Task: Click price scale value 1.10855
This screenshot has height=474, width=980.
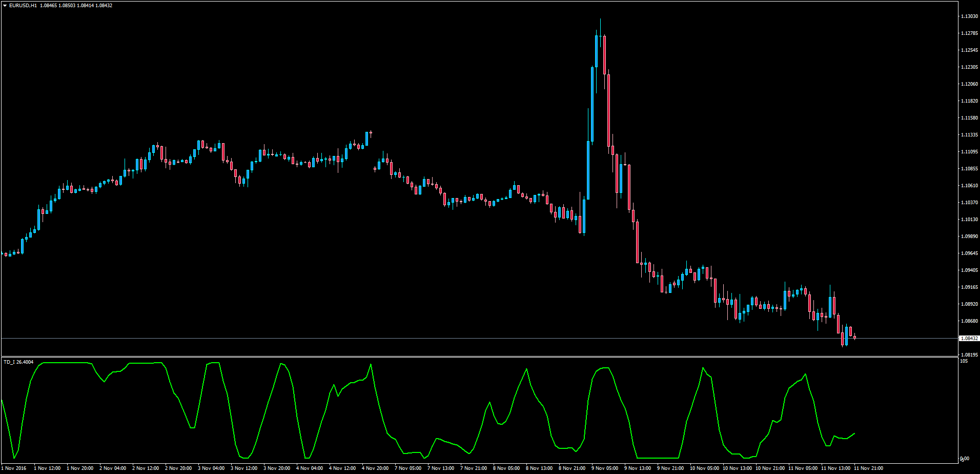Action: pyautogui.click(x=970, y=169)
